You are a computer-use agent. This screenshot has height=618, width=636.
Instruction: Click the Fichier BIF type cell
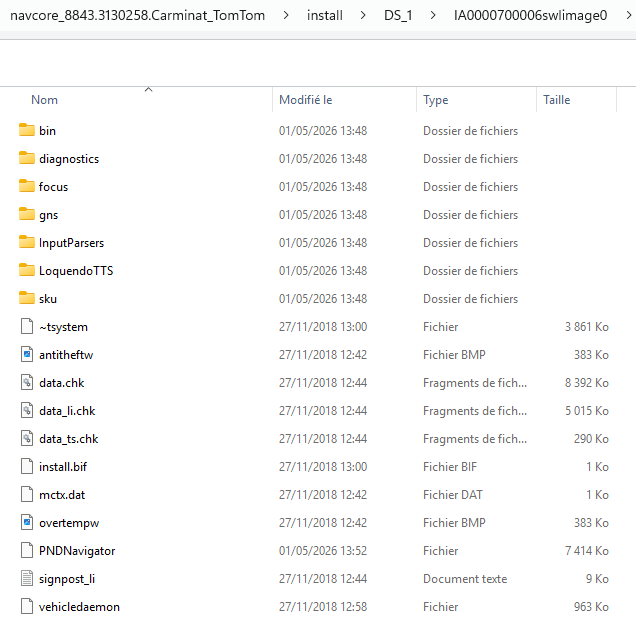click(x=450, y=467)
